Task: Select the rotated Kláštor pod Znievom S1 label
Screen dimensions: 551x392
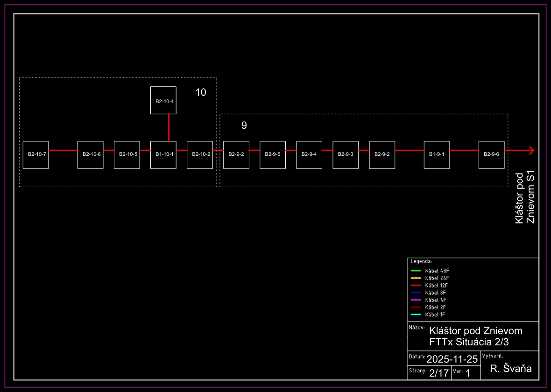Action: tap(524, 197)
